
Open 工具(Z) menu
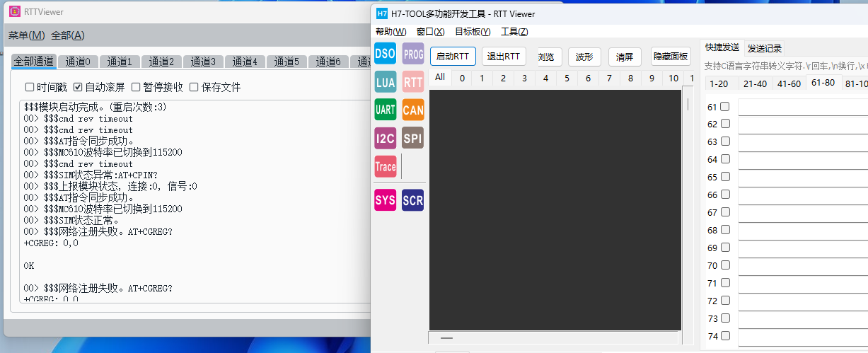pos(514,32)
